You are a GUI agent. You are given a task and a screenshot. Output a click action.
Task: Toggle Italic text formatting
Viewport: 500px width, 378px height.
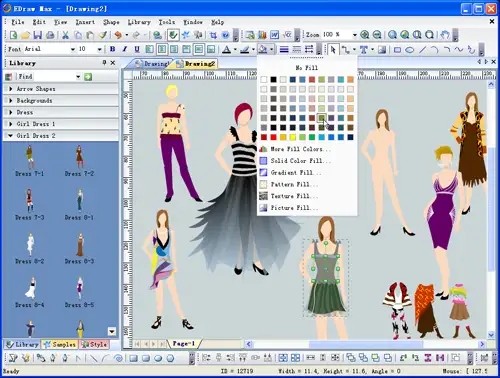pos(125,49)
